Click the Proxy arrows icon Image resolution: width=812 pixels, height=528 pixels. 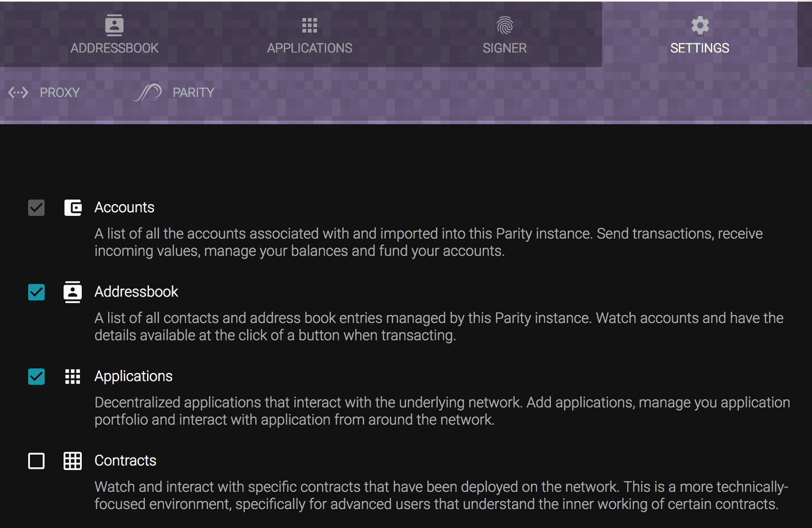[x=18, y=92]
